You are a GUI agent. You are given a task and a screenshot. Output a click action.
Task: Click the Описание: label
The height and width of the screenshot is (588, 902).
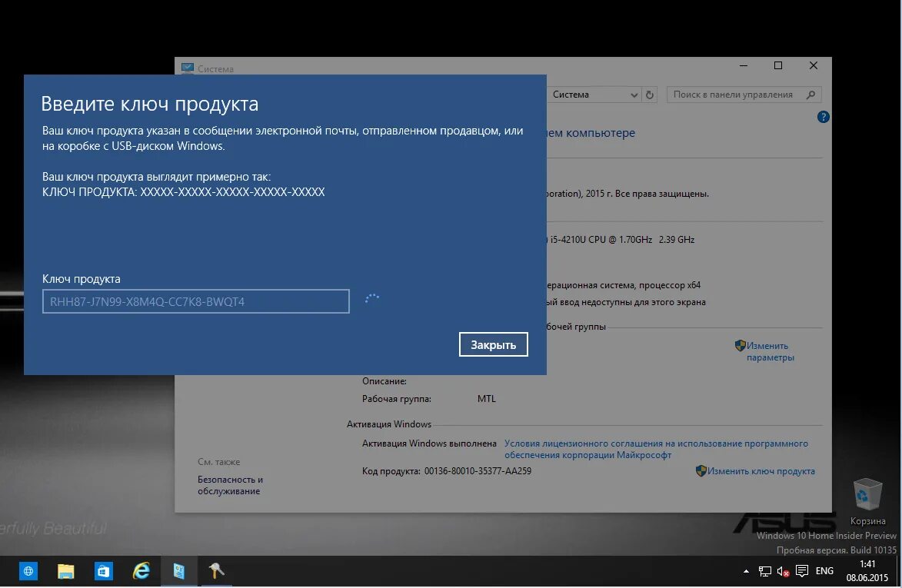(384, 381)
